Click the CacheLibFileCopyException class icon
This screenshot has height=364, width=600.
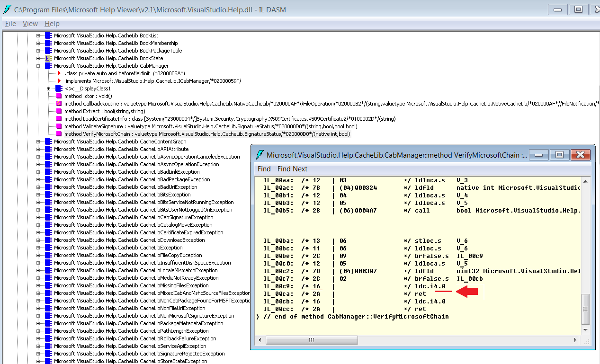pyautogui.click(x=48, y=255)
